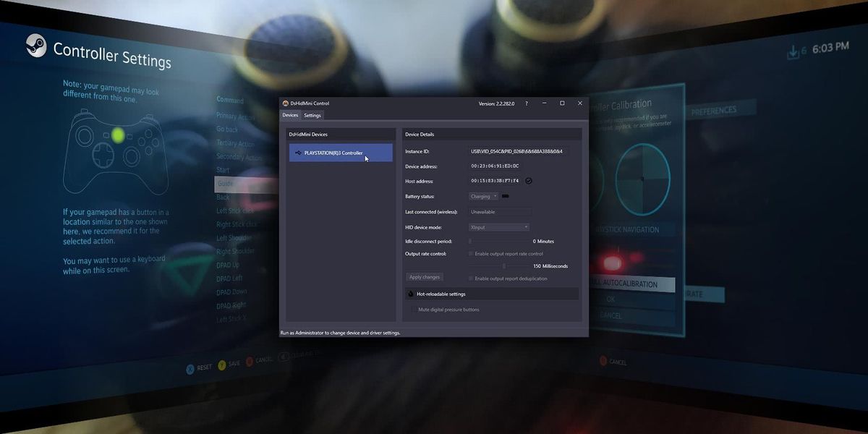This screenshot has height=434, width=868.
Task: Select Right Stick click in Steam commands
Action: [237, 224]
